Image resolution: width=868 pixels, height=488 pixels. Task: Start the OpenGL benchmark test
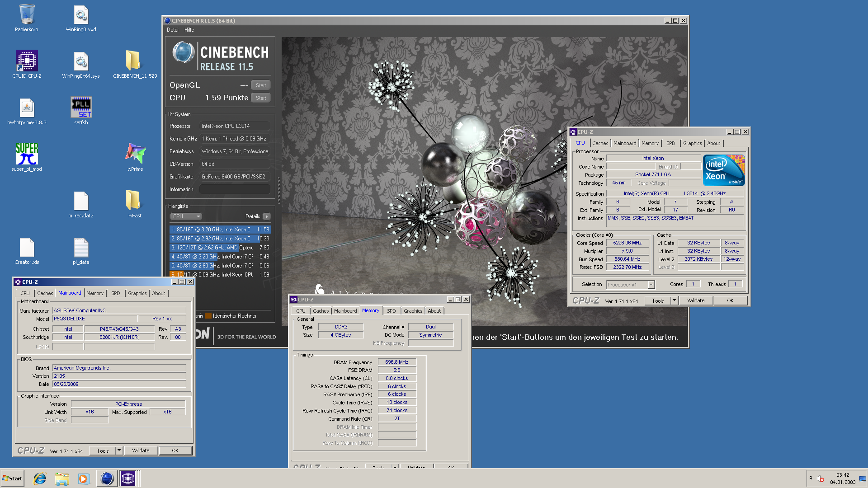tap(261, 85)
